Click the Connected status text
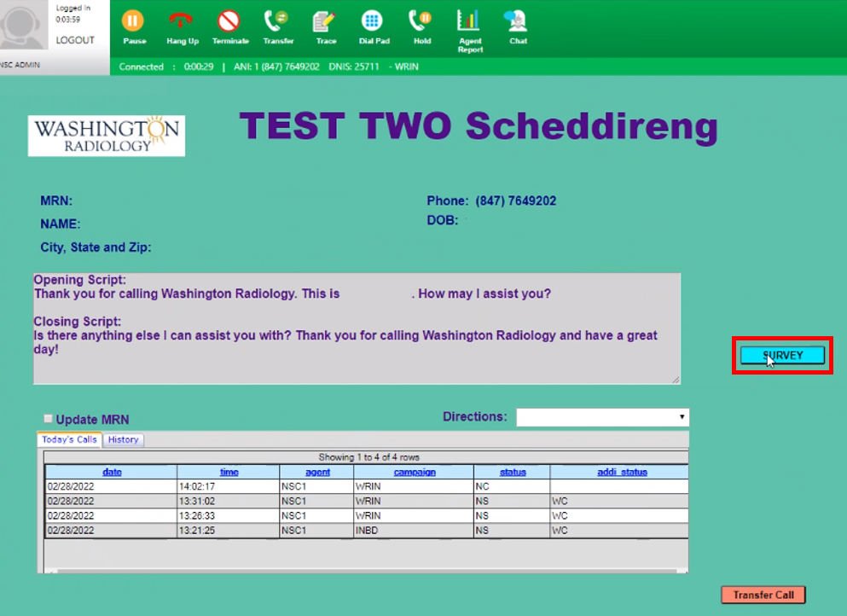This screenshot has width=847, height=616. click(x=141, y=67)
